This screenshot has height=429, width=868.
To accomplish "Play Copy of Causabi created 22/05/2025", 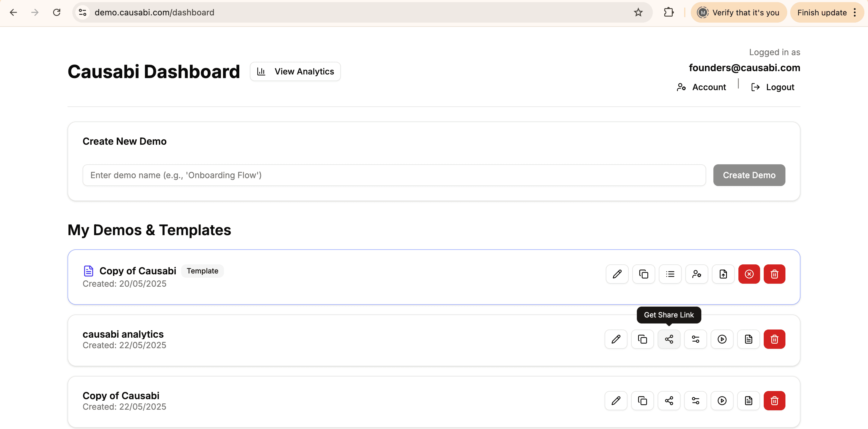I will pos(722,401).
